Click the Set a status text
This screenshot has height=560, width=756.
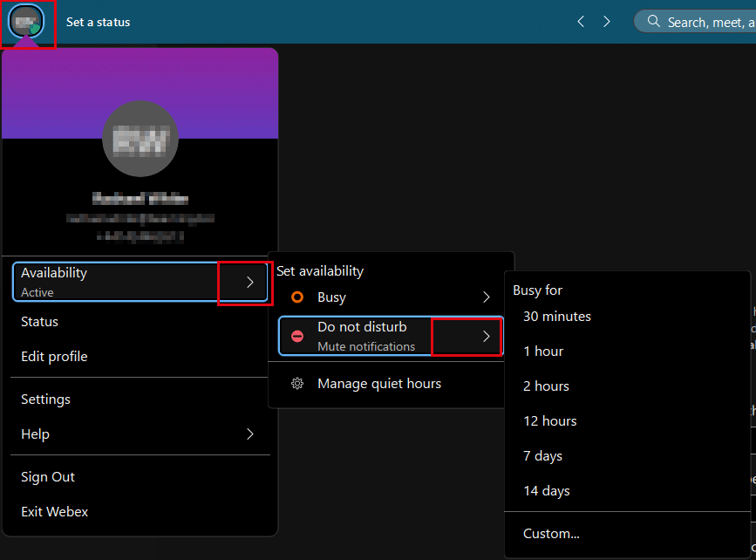(98, 22)
